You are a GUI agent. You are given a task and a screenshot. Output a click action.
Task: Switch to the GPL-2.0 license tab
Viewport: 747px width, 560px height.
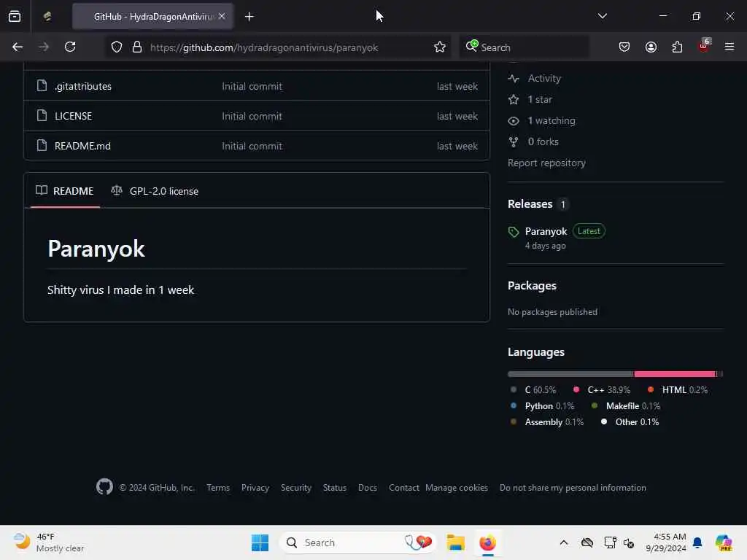(x=155, y=191)
